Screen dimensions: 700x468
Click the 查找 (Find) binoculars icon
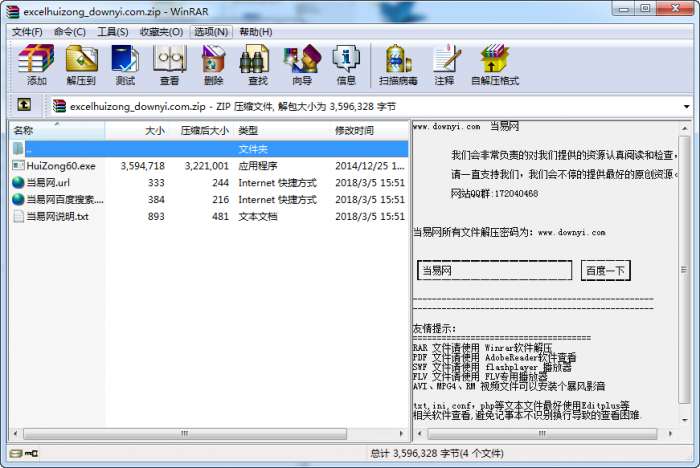pyautogui.click(x=254, y=59)
